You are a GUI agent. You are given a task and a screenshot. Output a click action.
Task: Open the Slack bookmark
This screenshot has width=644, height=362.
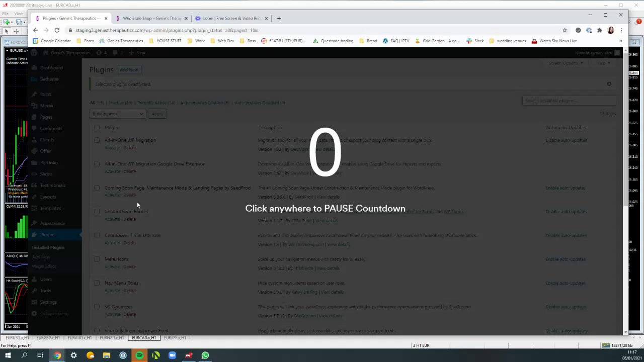click(x=475, y=41)
